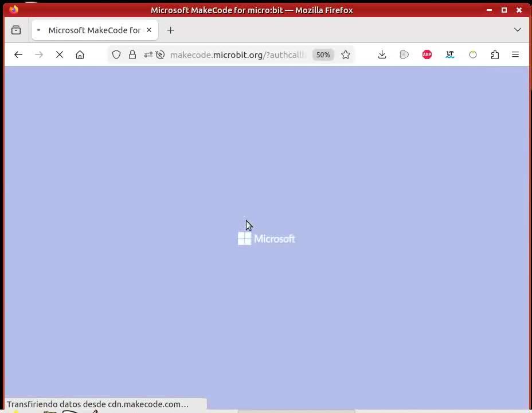Maximize the Firefox window
This screenshot has height=413, width=532.
(504, 10)
